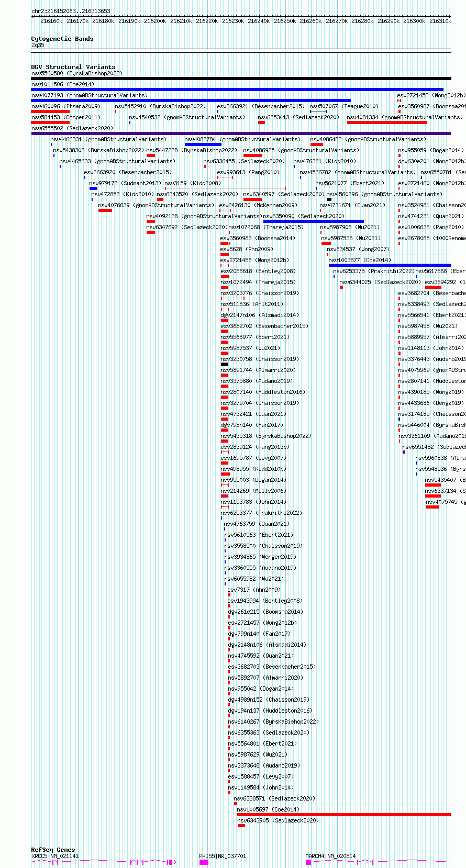466x868 pixels.
Task: Open the XRCC5|NM_021141 gene label
Action: (x=55, y=856)
